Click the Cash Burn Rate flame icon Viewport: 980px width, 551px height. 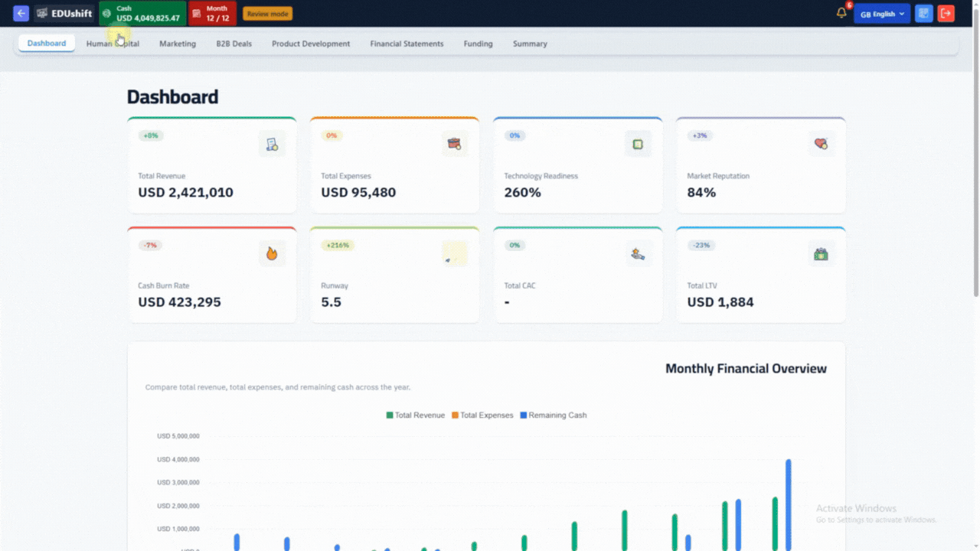tap(272, 253)
